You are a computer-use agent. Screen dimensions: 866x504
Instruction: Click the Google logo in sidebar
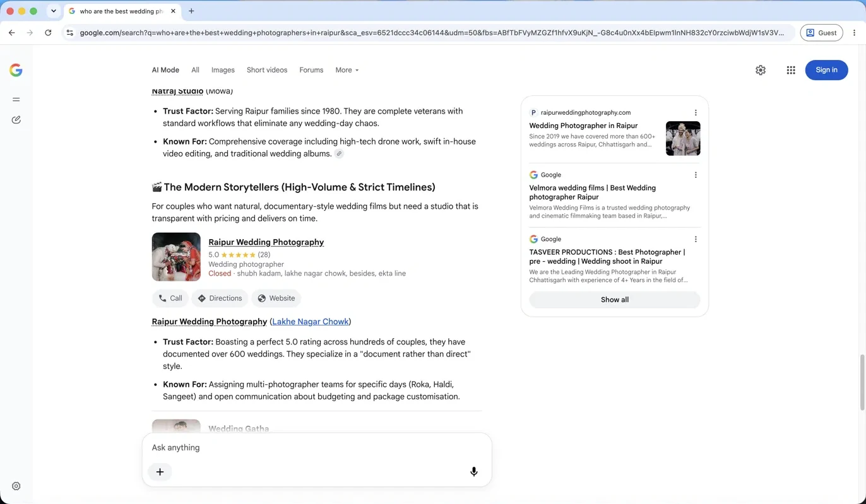click(16, 70)
